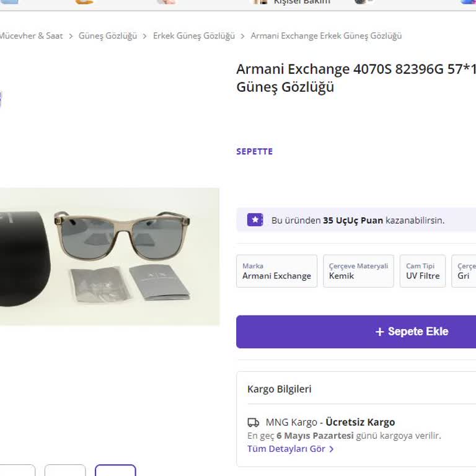Open Güneş Gözlüğü breadcrumb link
The width and height of the screenshot is (476, 476).
pos(107,36)
